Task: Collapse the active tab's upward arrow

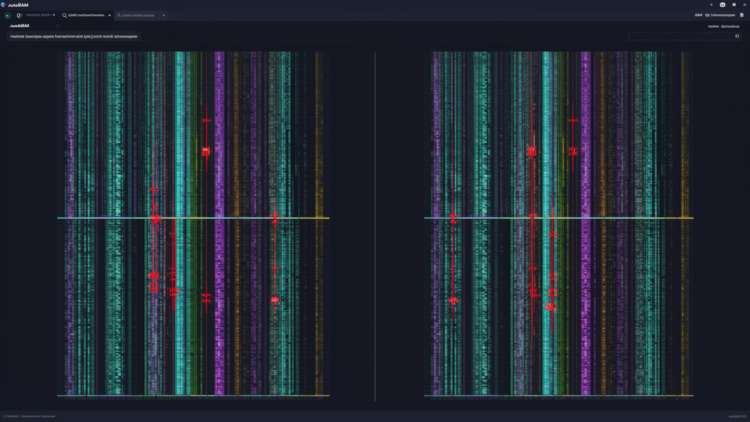Action: click(110, 15)
